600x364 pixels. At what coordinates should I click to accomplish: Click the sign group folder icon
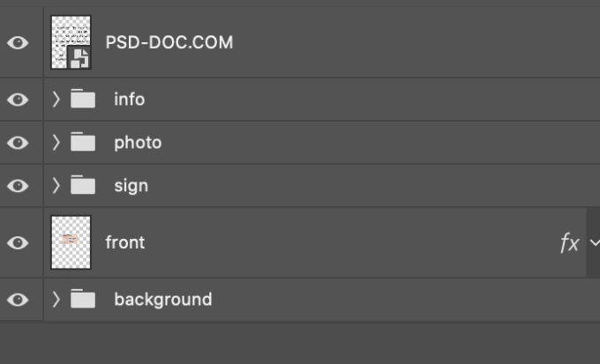[x=83, y=186]
